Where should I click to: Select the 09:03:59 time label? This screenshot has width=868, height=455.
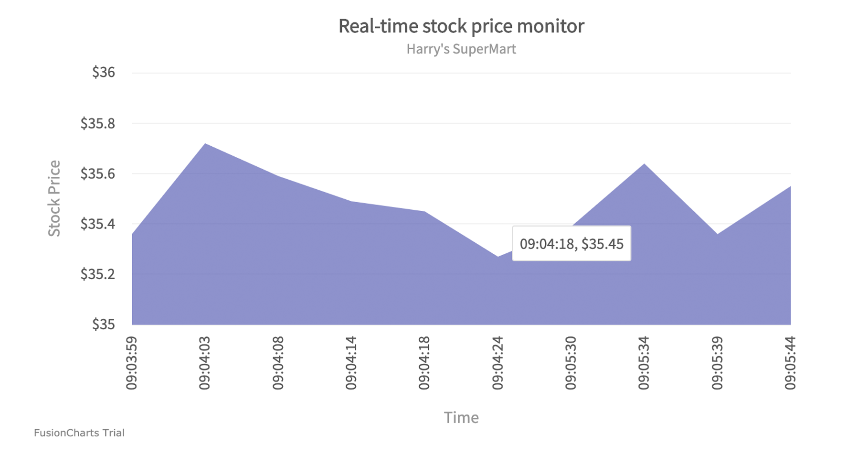click(132, 363)
